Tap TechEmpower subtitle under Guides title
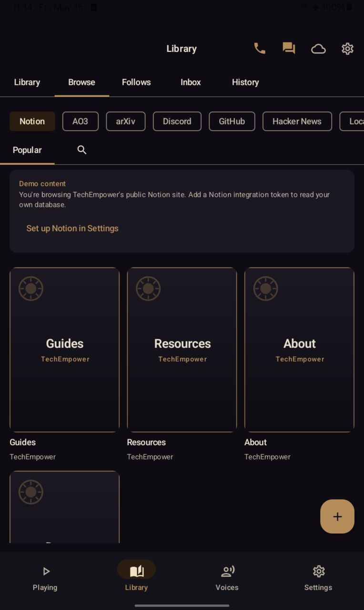 pos(33,457)
